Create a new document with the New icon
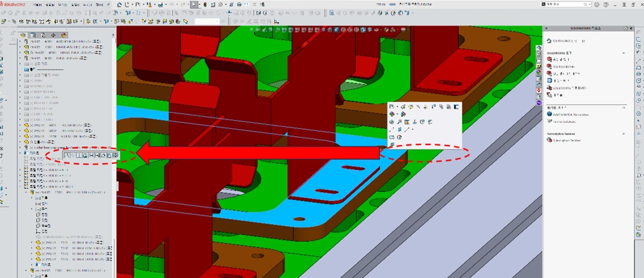 coord(127,4)
